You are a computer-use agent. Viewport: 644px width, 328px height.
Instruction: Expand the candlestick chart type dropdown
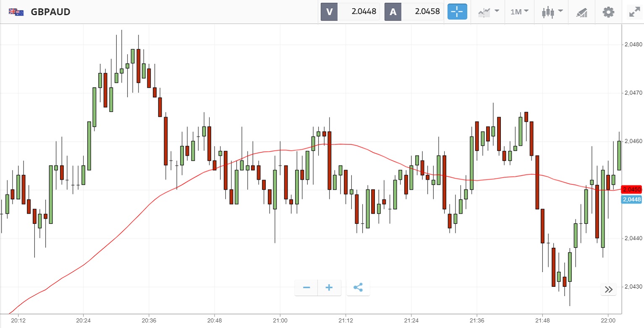(x=552, y=12)
